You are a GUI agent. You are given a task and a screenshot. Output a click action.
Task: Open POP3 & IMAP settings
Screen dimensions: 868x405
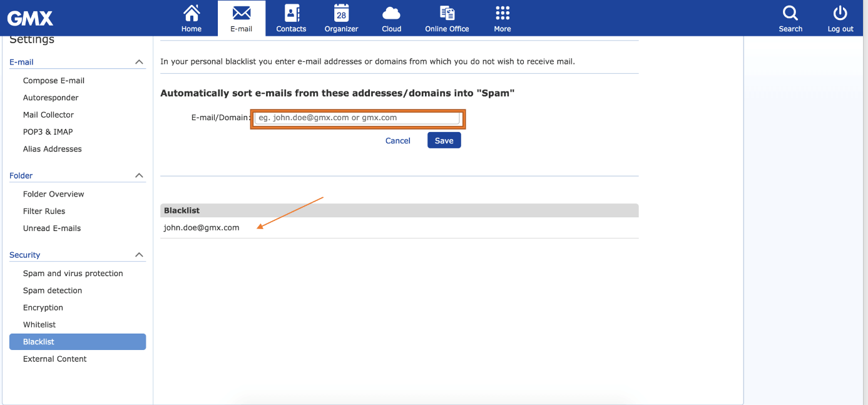(x=48, y=131)
